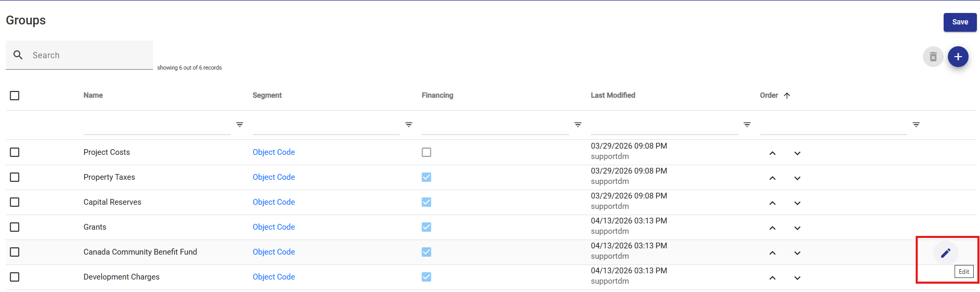The height and width of the screenshot is (292, 980).
Task: Move Canada Community Benefit Fund up
Action: click(x=772, y=253)
